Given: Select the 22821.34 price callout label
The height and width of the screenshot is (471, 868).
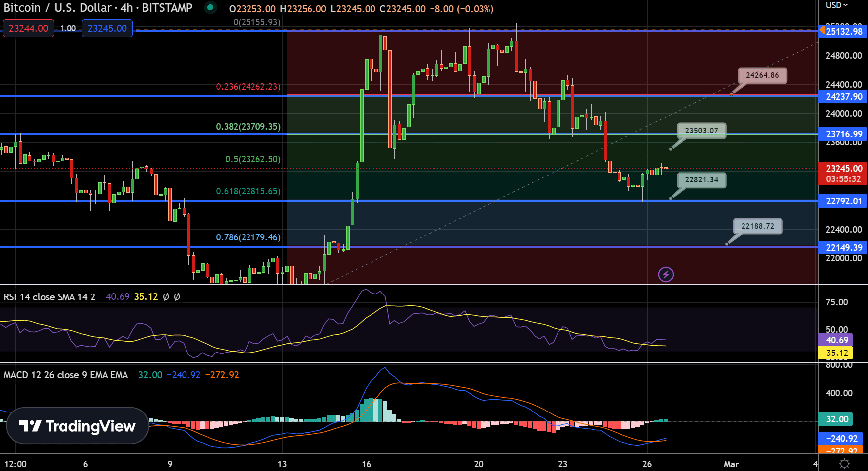Looking at the screenshot, I should point(701,180).
